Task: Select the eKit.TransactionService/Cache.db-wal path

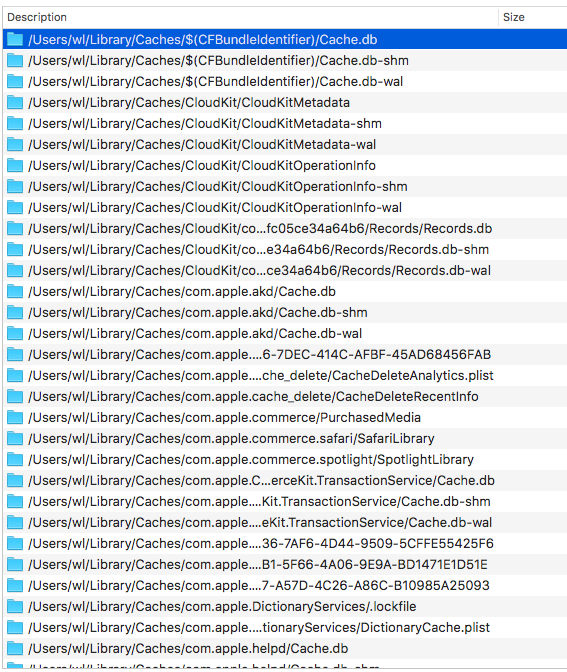Action: click(x=260, y=523)
